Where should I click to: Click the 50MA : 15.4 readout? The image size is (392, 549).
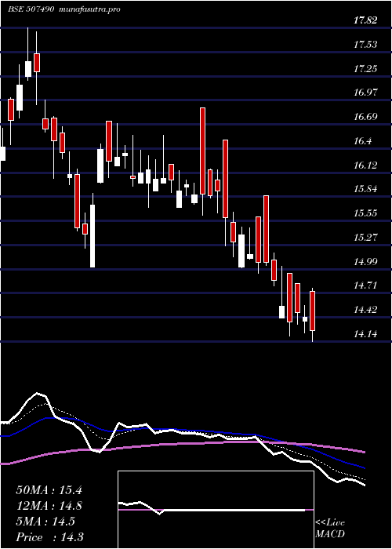pos(49,490)
